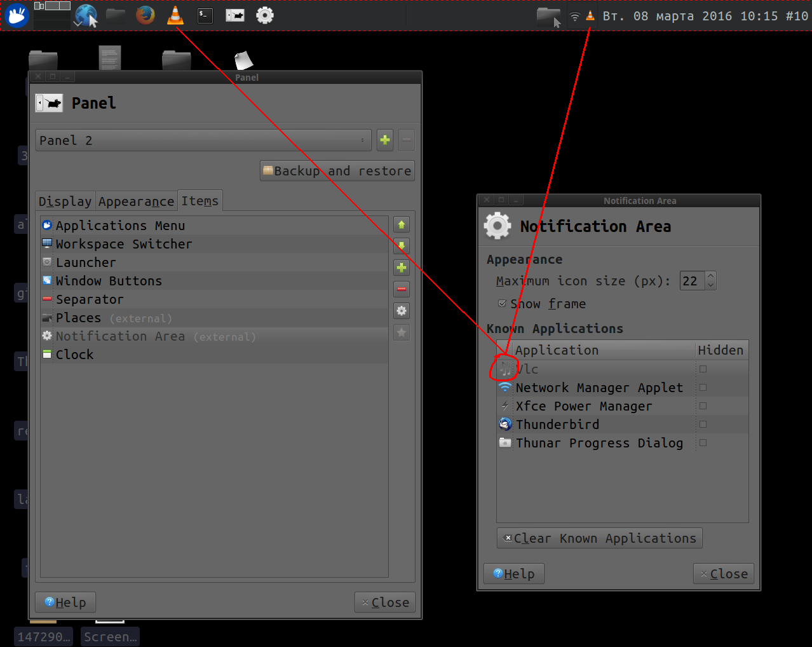
Task: Check Hidden box for Vlc
Action: pos(703,369)
